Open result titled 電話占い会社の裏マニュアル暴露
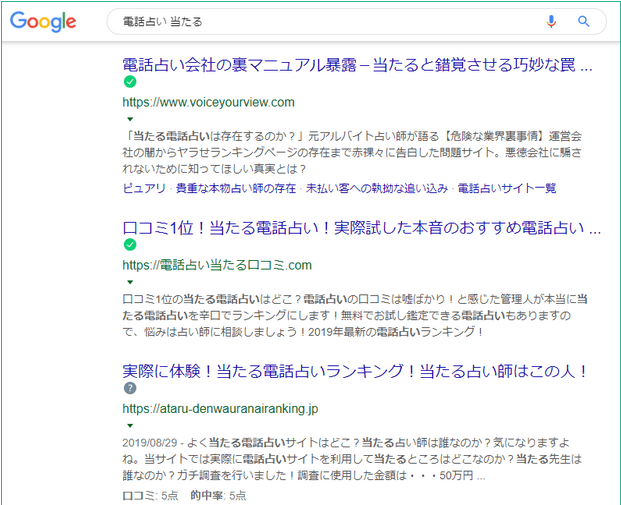Viewport: 621px width, 505px height. 357,64
